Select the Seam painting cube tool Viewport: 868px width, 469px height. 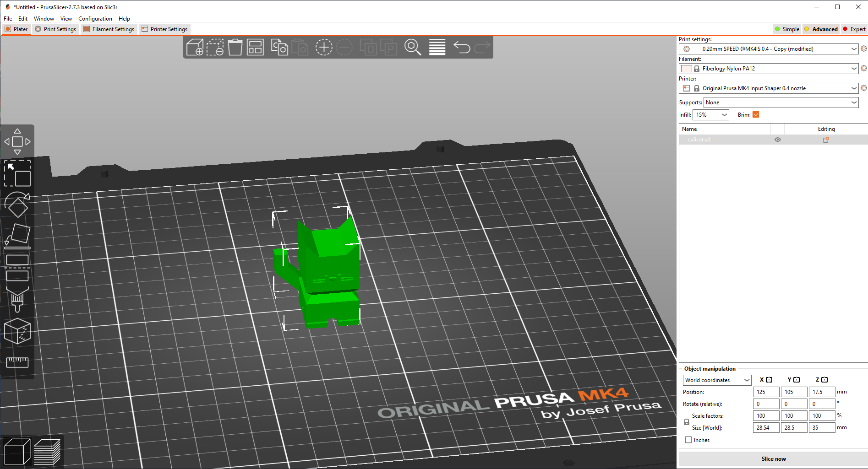pos(17,331)
